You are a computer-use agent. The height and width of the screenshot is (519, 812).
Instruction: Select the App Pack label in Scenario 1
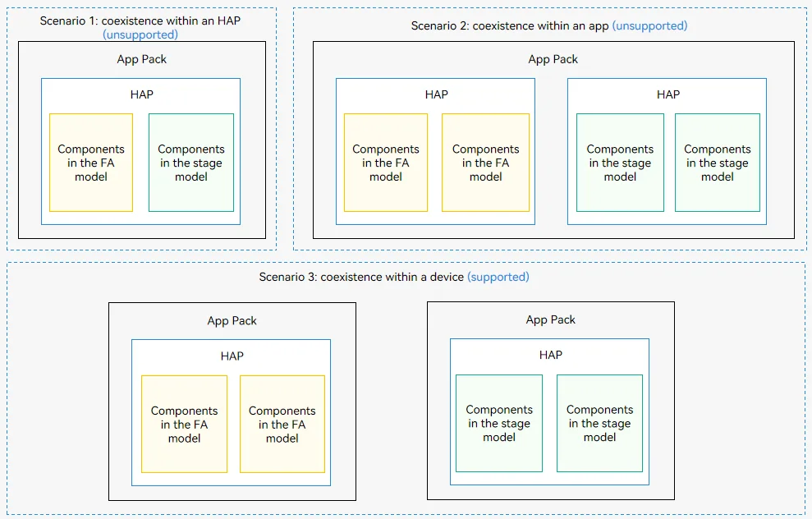click(142, 59)
